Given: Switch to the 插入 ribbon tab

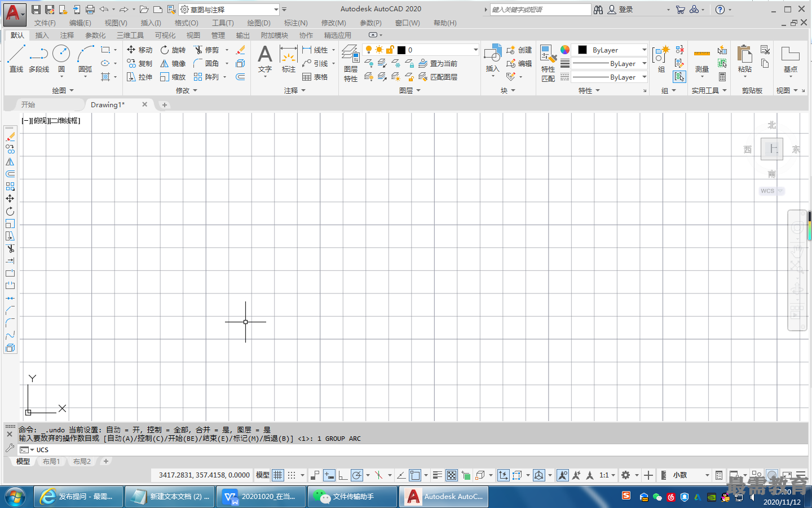Looking at the screenshot, I should pos(42,35).
